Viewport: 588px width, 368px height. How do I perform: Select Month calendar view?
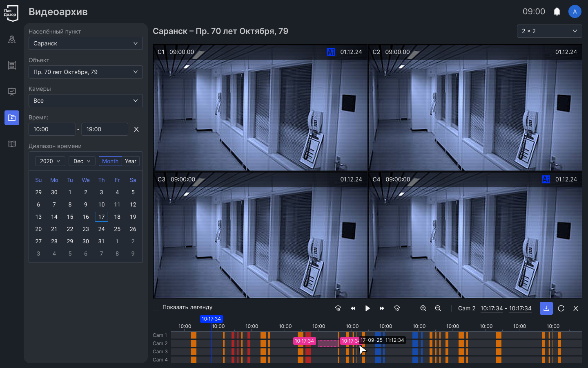pos(110,161)
